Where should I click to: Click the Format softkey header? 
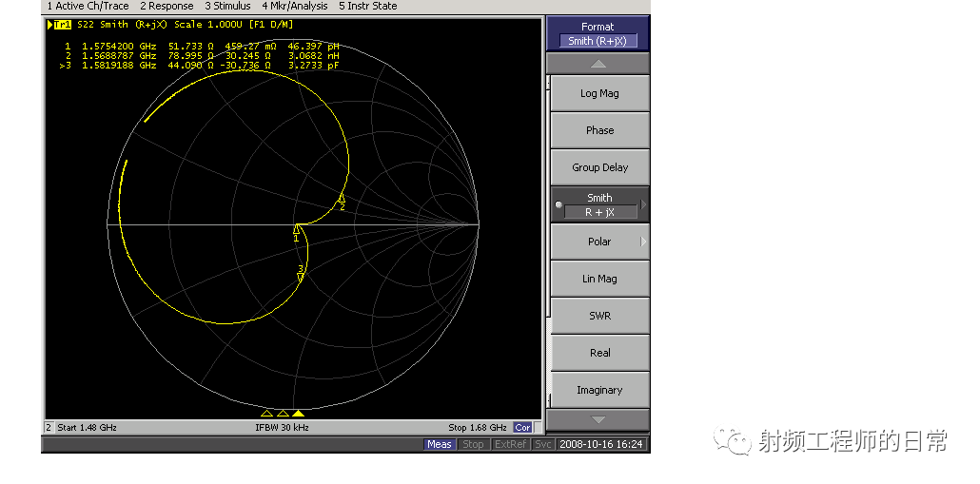pos(598,33)
